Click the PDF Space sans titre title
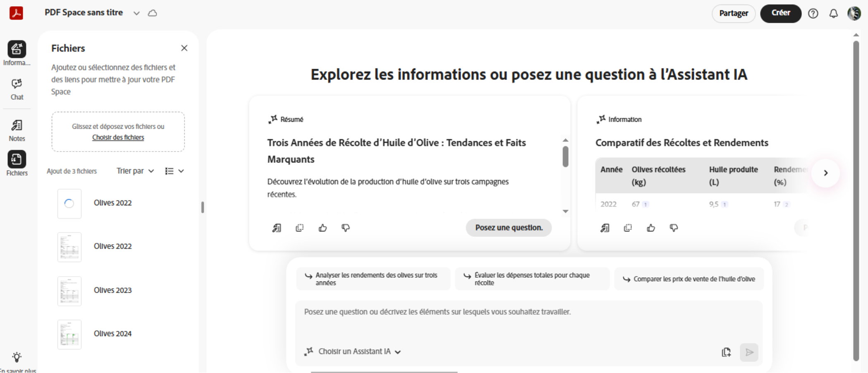The height and width of the screenshot is (373, 868). tap(84, 13)
